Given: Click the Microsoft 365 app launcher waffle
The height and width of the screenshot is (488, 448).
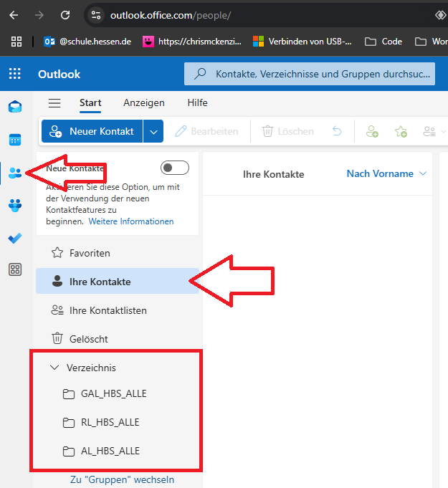Looking at the screenshot, I should pyautogui.click(x=15, y=75).
